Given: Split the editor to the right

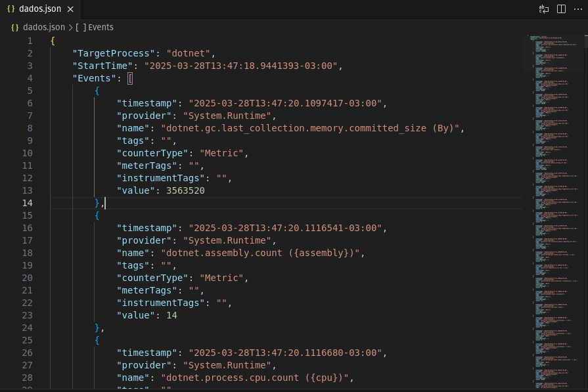Looking at the screenshot, I should pos(561,9).
